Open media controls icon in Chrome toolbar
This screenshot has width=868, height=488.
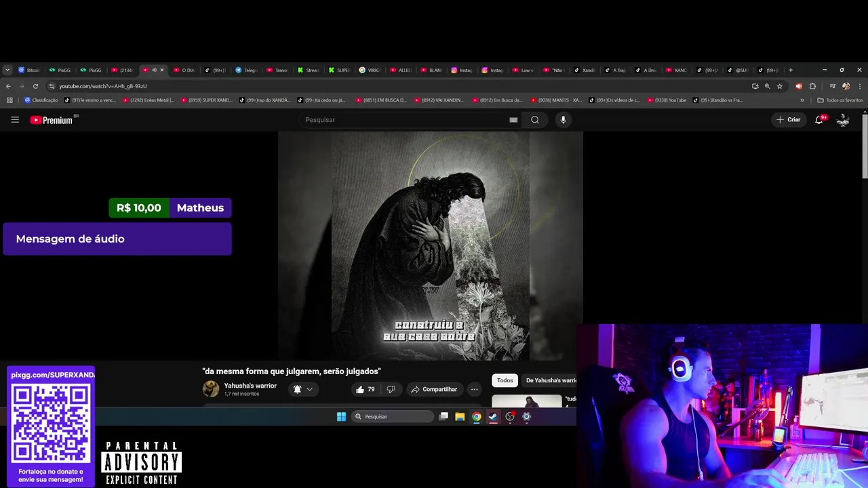[832, 86]
